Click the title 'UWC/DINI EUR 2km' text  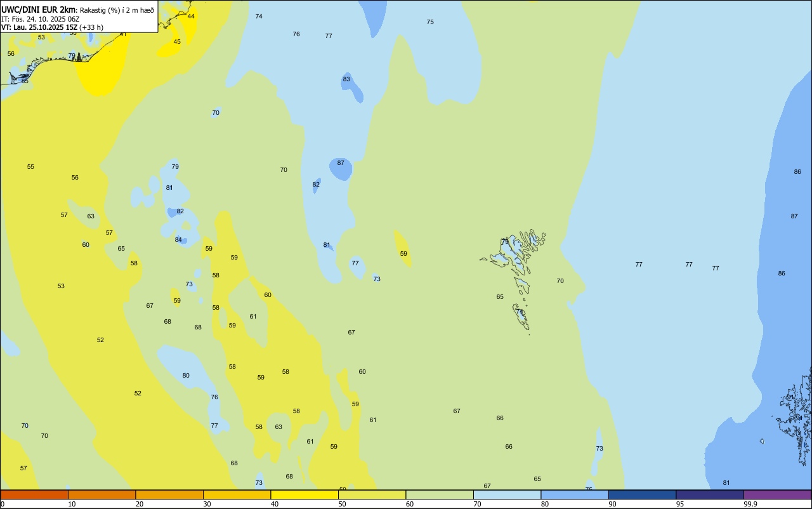[39, 9]
